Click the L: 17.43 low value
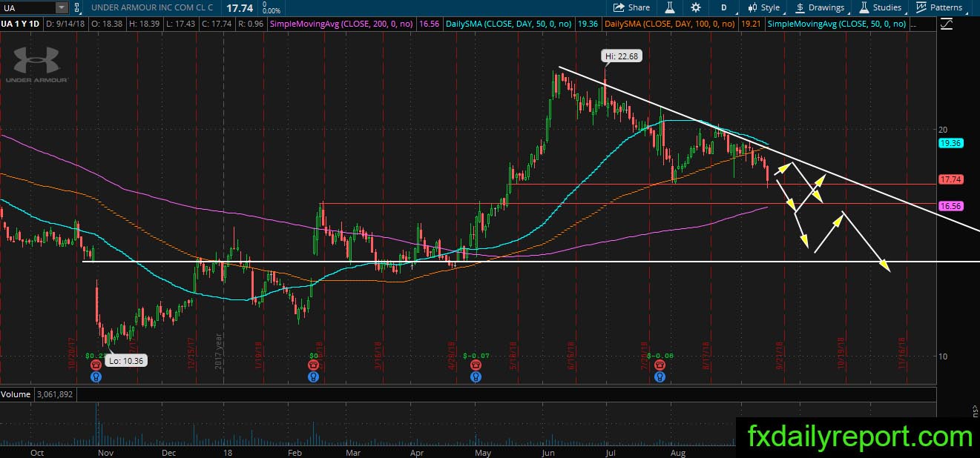The height and width of the screenshot is (458, 980). (181, 24)
